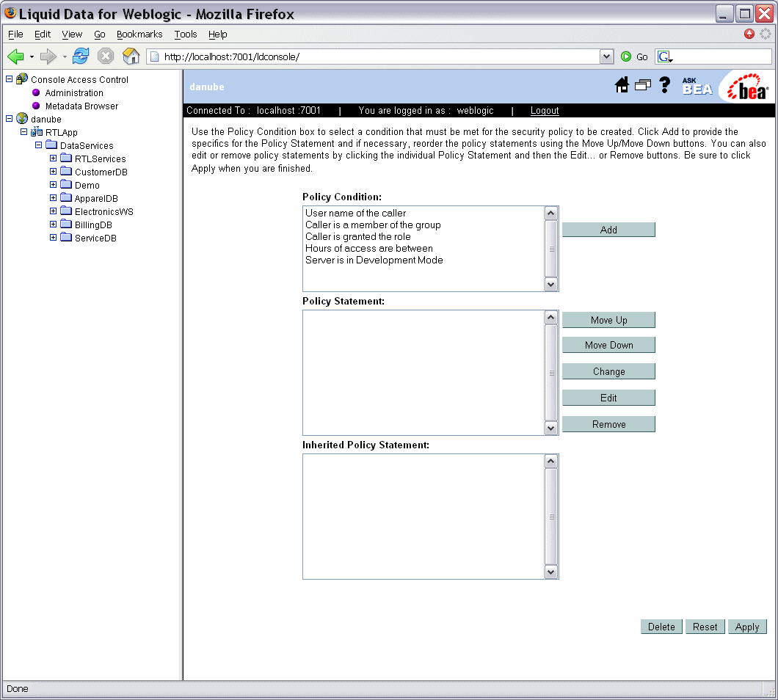Click the browser Back arrow
The height and width of the screenshot is (700, 778).
click(x=16, y=56)
